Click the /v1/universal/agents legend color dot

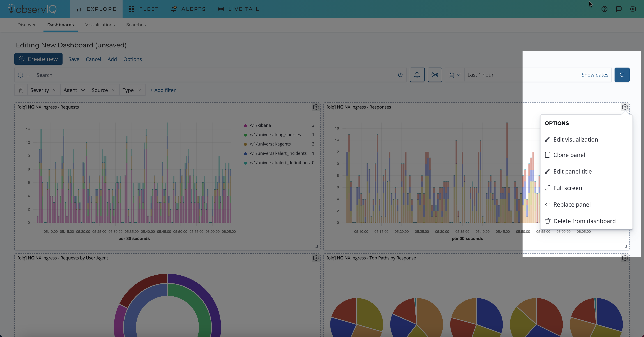click(x=245, y=144)
